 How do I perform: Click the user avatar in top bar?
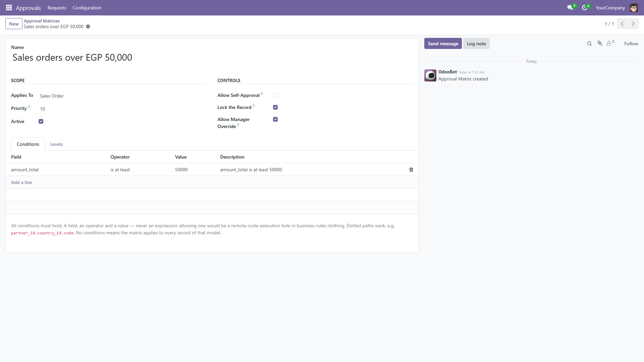634,7
